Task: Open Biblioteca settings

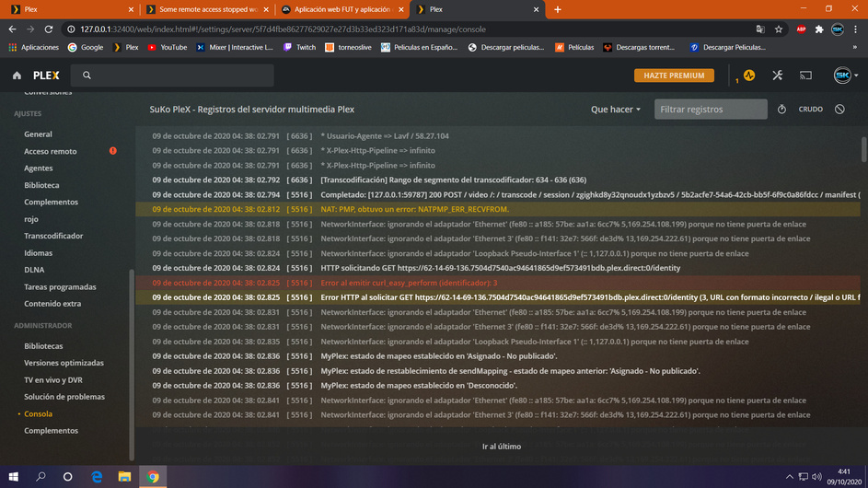Action: click(x=41, y=185)
